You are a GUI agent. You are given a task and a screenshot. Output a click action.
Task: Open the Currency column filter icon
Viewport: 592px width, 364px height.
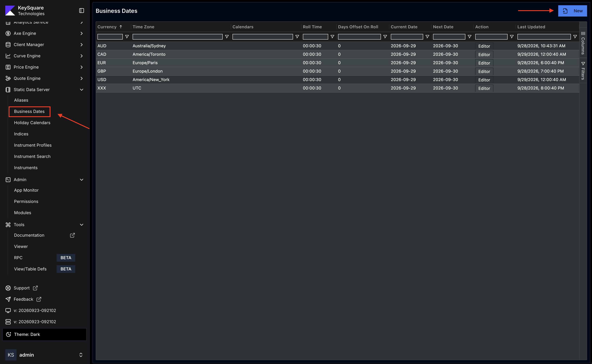click(127, 37)
